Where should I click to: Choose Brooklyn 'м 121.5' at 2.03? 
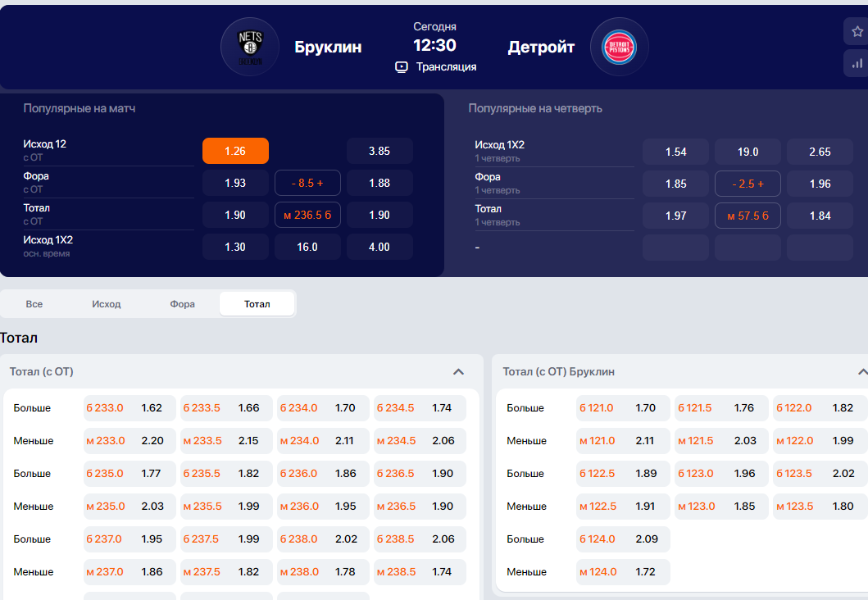pyautogui.click(x=721, y=441)
